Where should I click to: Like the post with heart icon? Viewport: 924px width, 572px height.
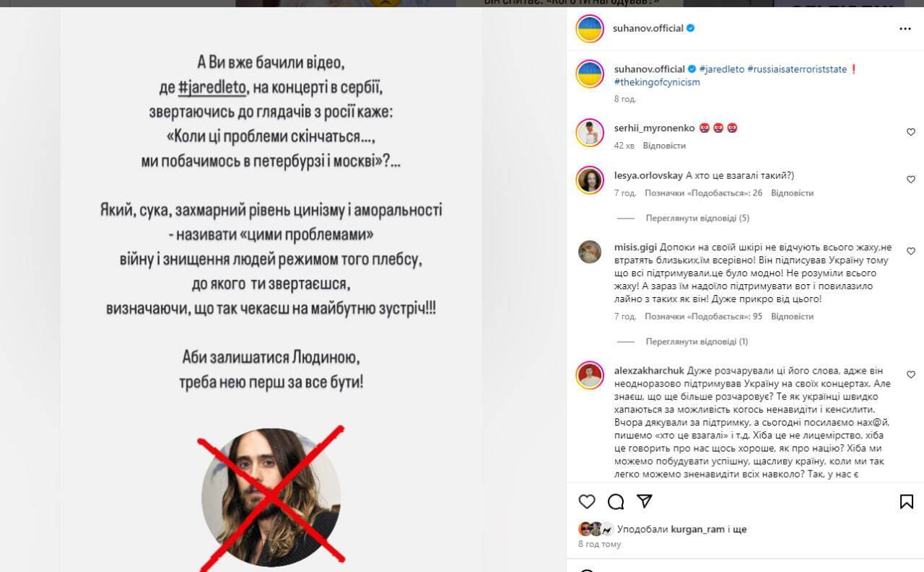coord(587,501)
